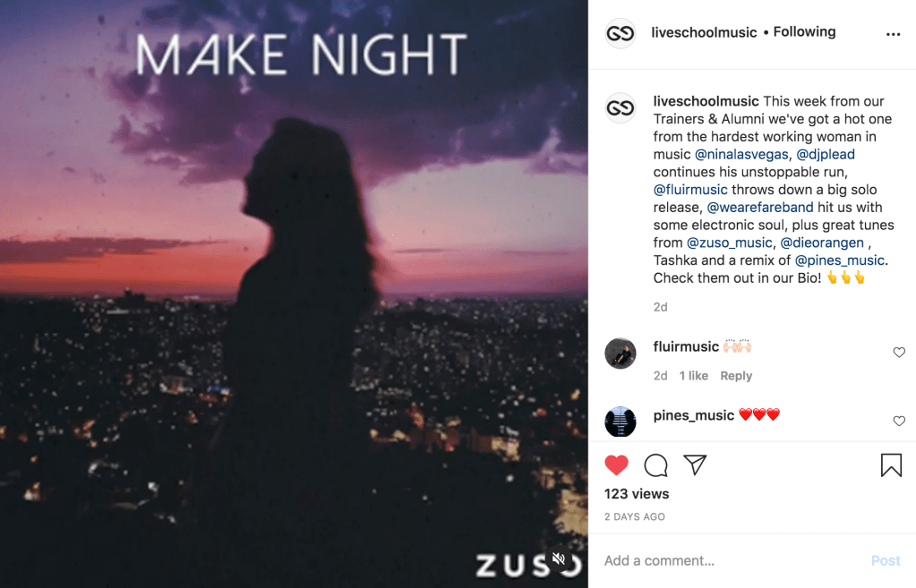
Task: Like the pines_music comment heart
Action: (899, 421)
